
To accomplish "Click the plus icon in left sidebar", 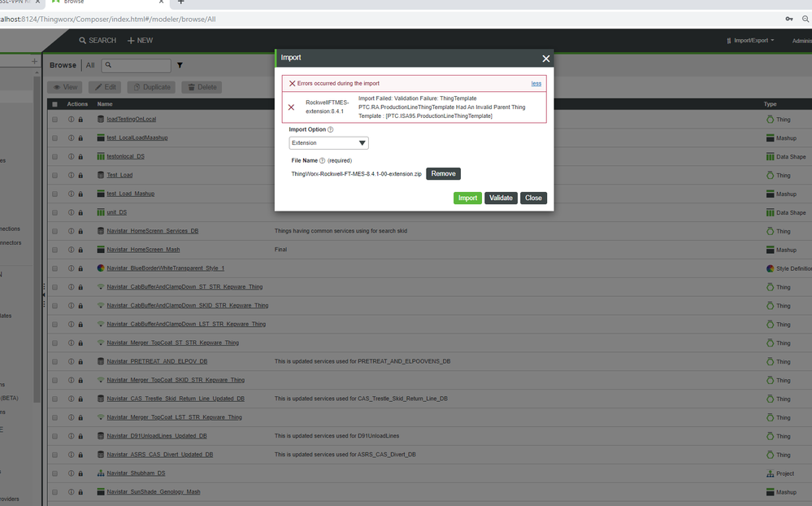I will 34,61.
